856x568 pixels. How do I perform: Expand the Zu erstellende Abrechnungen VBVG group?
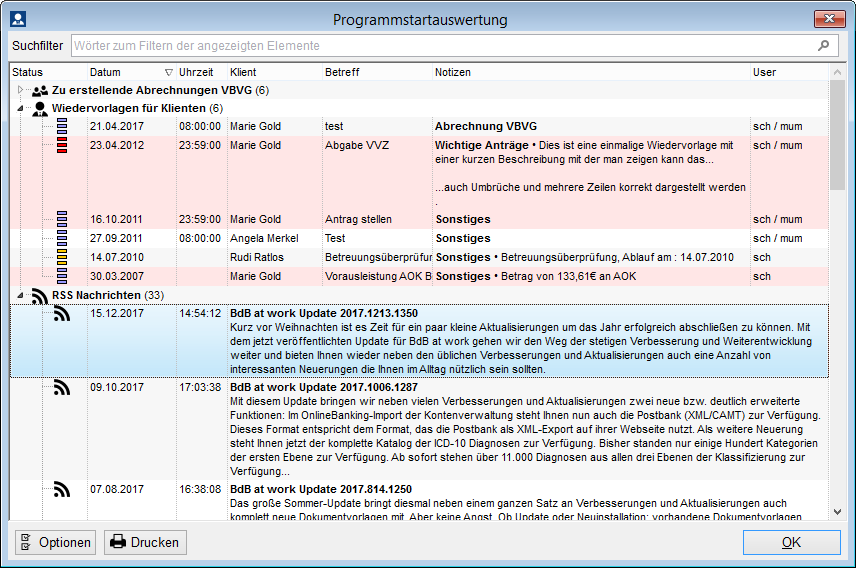[x=20, y=90]
